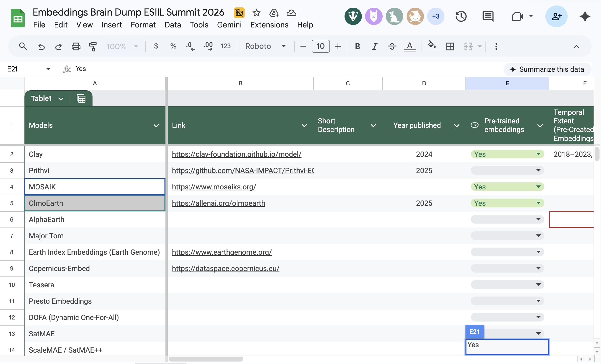Open the borders tool

(450, 46)
